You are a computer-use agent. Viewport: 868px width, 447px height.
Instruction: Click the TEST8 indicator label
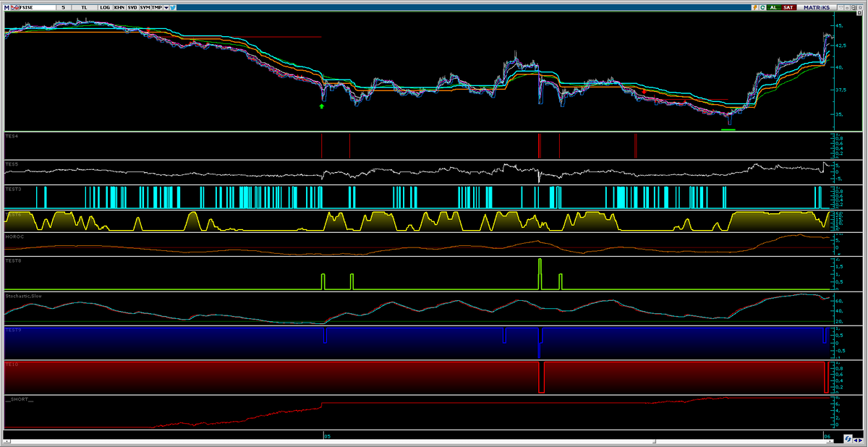click(13, 259)
